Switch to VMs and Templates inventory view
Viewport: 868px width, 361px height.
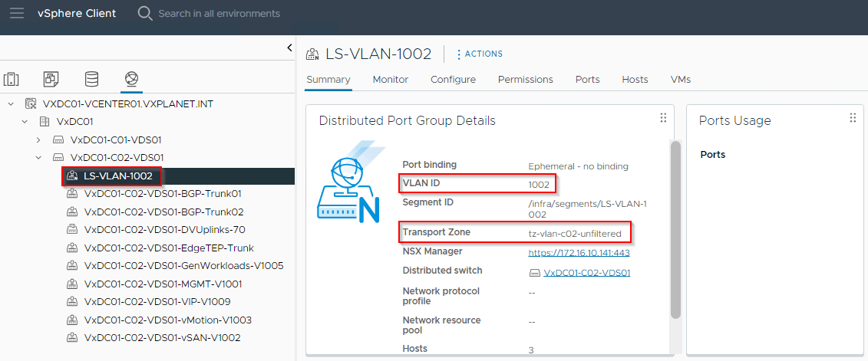tap(51, 79)
